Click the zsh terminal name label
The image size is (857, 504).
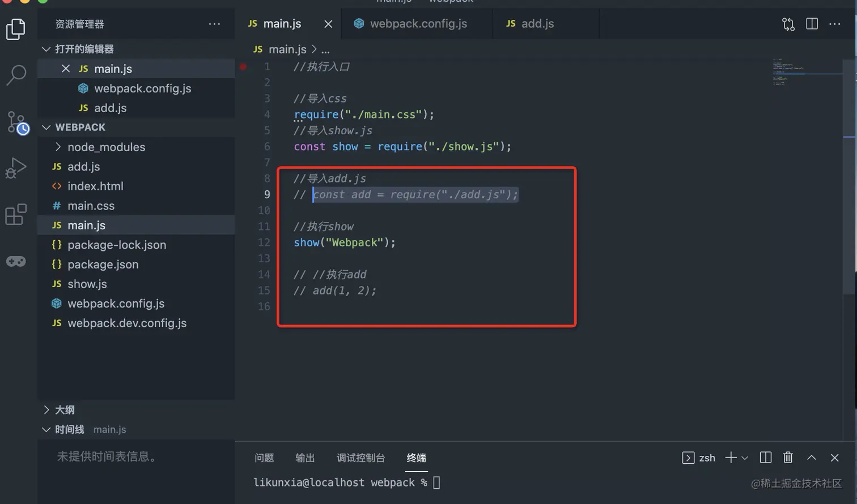pos(707,458)
